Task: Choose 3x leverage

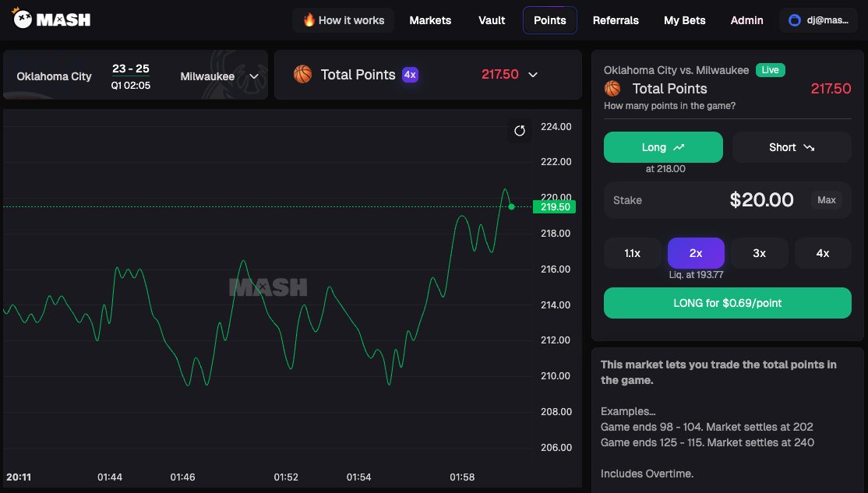Action: [760, 253]
